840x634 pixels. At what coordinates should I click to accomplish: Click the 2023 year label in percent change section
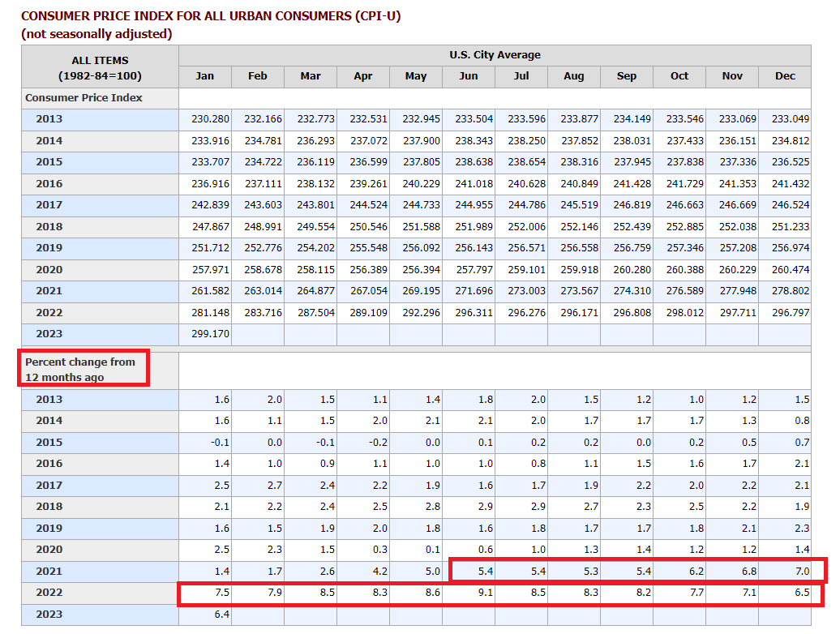[49, 615]
